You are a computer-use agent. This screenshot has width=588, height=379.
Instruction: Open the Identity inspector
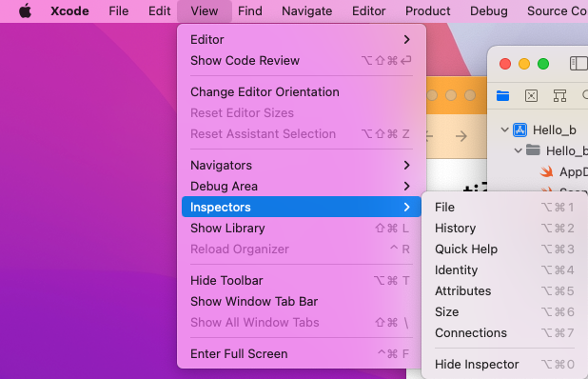point(504,270)
